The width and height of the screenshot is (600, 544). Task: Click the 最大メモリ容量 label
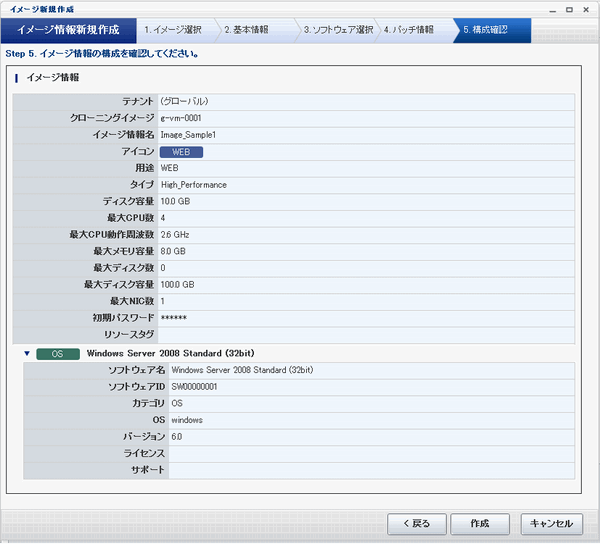click(x=124, y=252)
